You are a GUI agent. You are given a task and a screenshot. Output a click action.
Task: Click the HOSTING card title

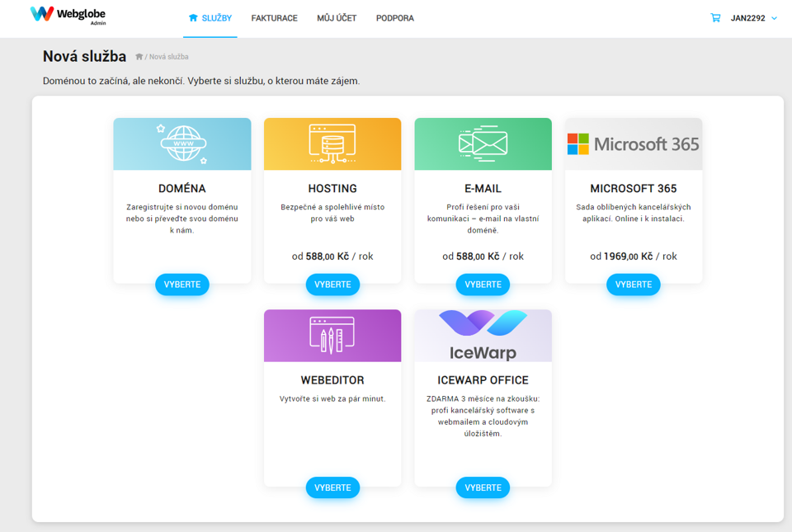coord(332,188)
